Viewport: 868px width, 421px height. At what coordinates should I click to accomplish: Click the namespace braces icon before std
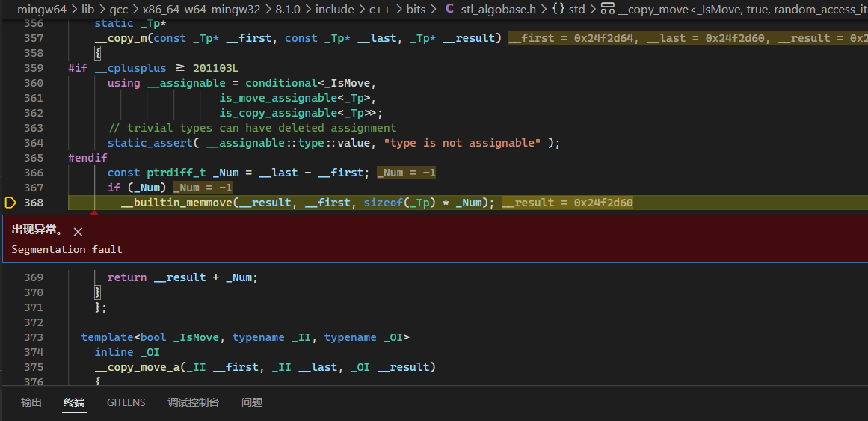(x=558, y=10)
